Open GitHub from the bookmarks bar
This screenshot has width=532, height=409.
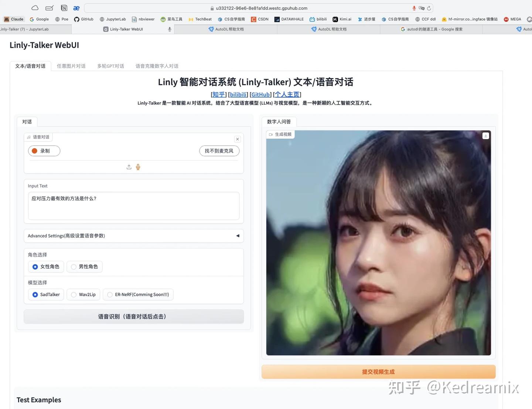coord(83,19)
